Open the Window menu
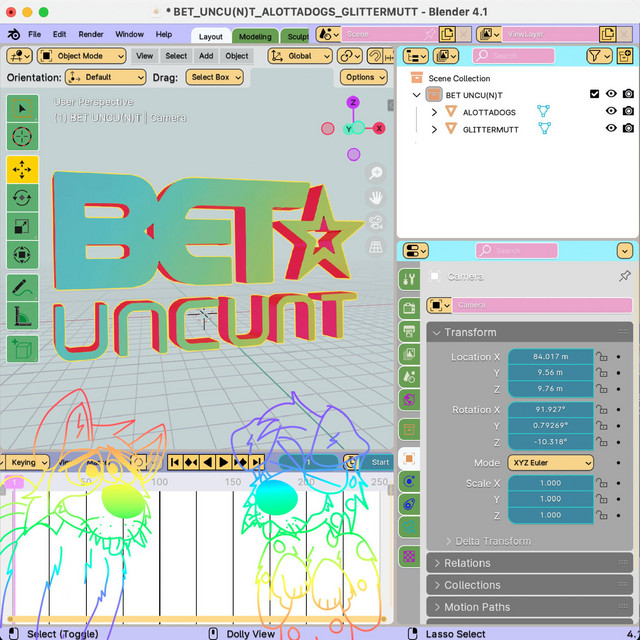640x640 pixels. [x=129, y=34]
